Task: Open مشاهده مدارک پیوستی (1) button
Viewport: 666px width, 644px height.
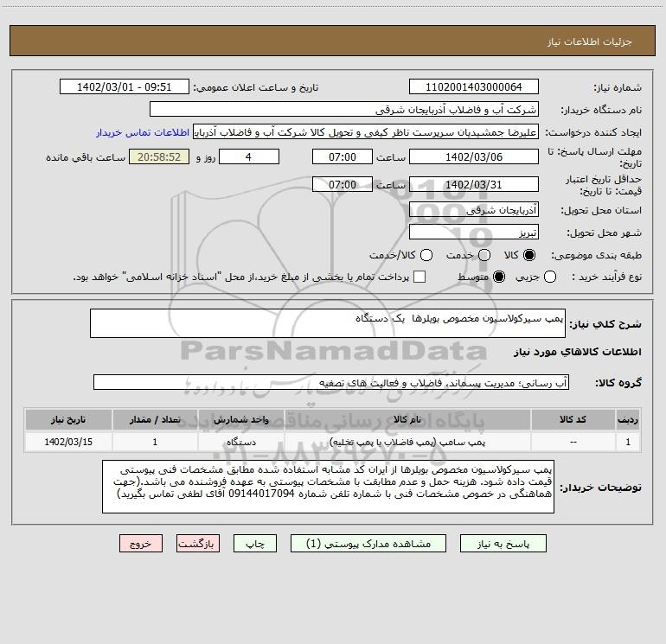Action: pos(368,544)
